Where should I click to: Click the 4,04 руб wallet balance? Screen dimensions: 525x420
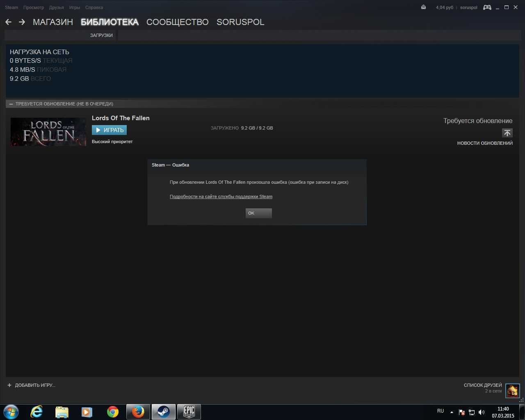pos(445,7)
